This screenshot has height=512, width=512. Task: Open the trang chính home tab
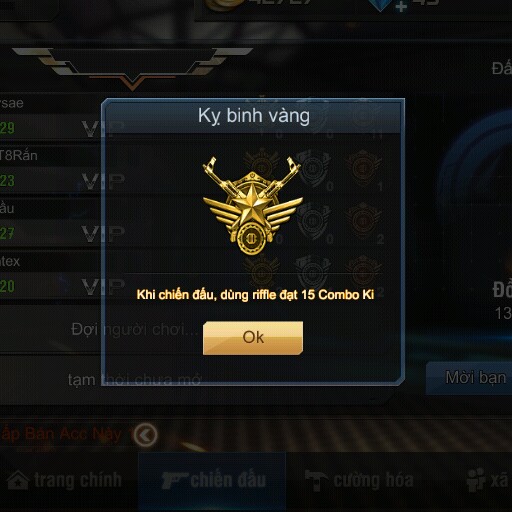64,480
